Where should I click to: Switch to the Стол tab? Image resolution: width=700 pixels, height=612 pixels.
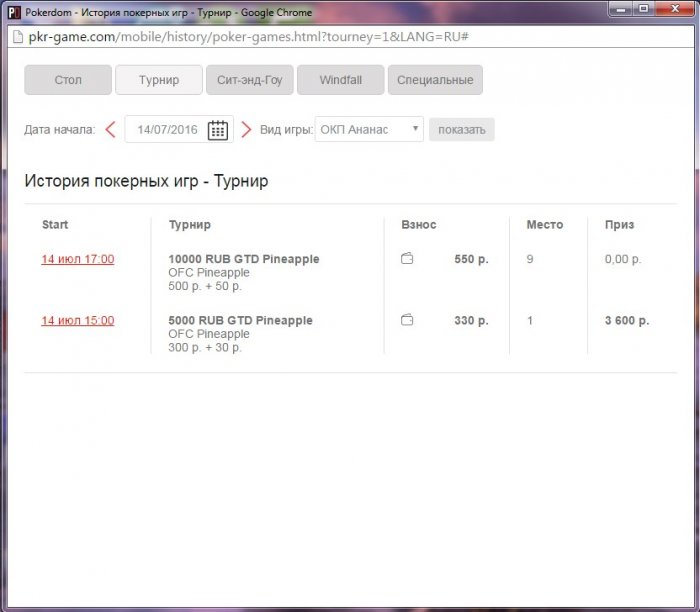tap(68, 80)
